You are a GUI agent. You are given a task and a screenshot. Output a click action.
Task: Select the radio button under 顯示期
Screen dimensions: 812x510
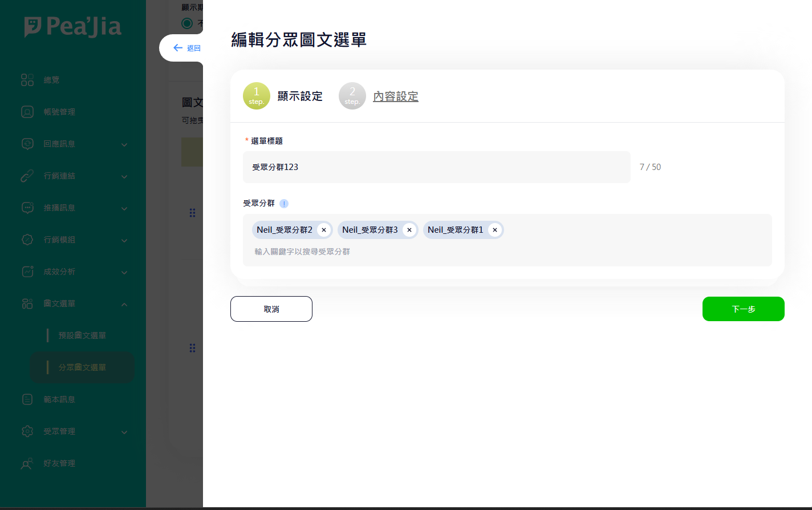tap(186, 23)
